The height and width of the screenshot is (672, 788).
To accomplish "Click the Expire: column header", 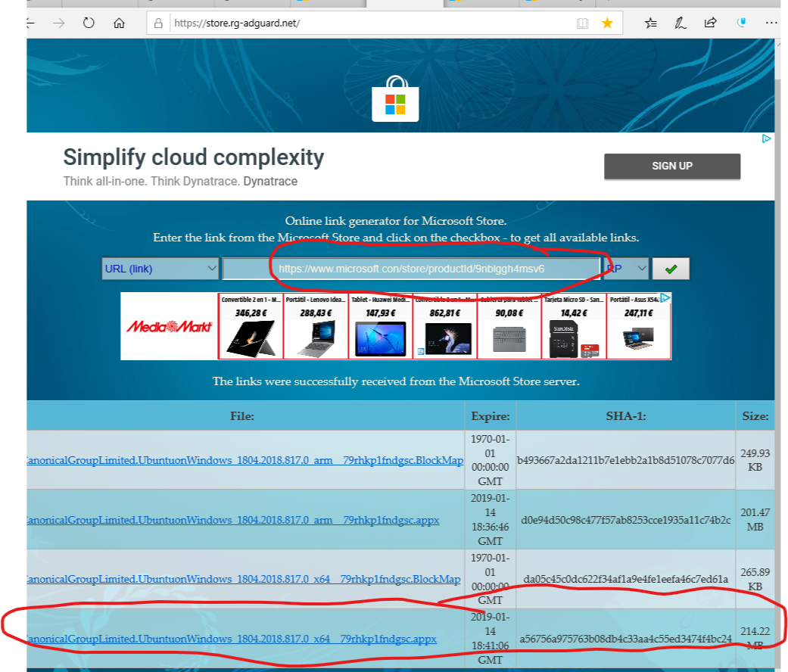I will (x=491, y=416).
